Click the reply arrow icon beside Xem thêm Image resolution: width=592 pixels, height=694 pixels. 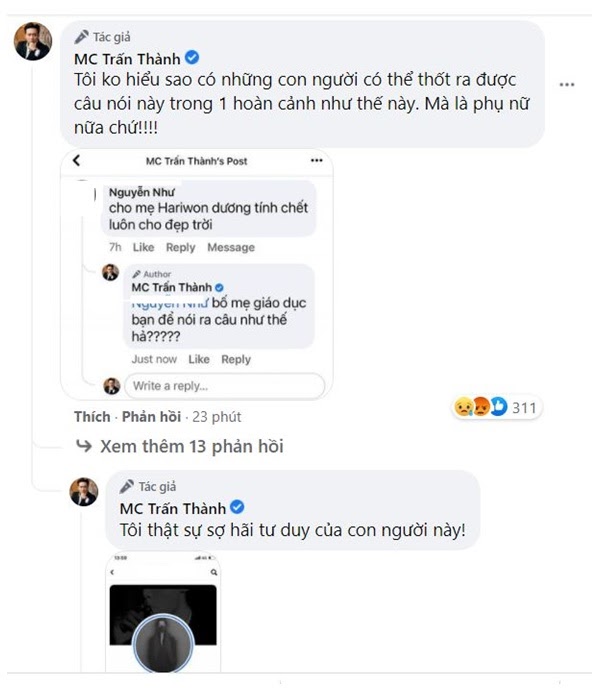pyautogui.click(x=84, y=445)
